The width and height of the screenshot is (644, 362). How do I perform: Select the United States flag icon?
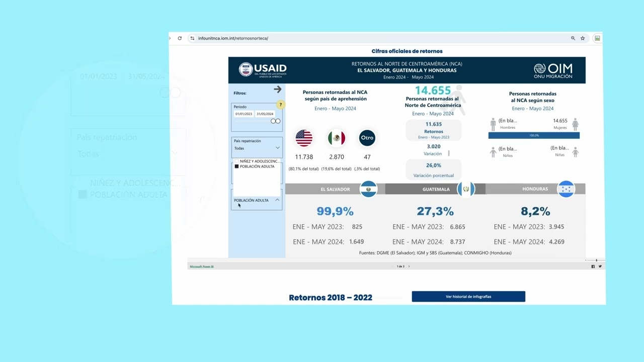304,138
